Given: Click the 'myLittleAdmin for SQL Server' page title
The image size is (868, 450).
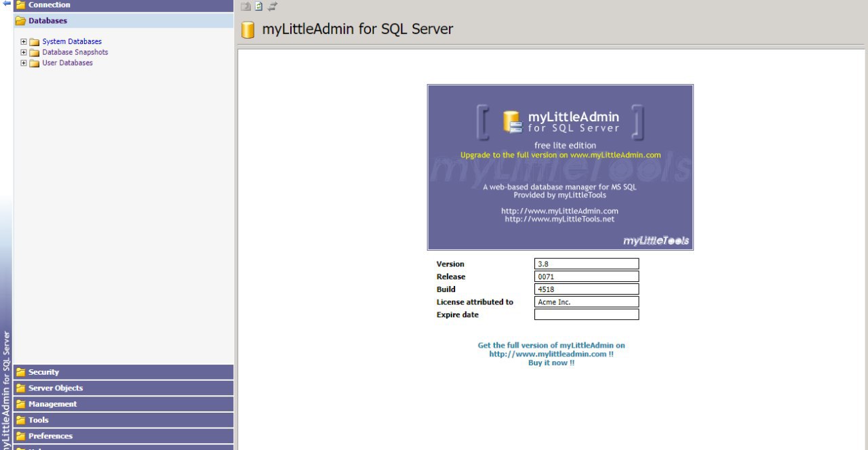Looking at the screenshot, I should [x=357, y=29].
